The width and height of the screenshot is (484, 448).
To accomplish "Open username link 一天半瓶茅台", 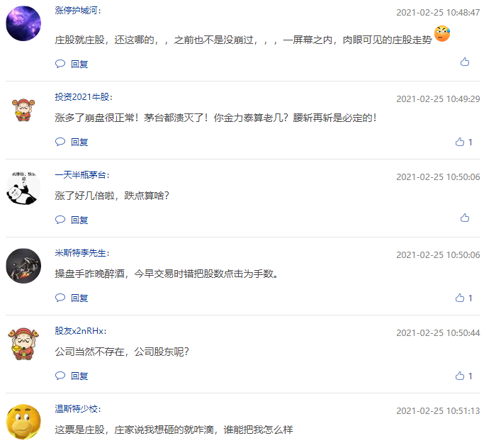I will (81, 175).
